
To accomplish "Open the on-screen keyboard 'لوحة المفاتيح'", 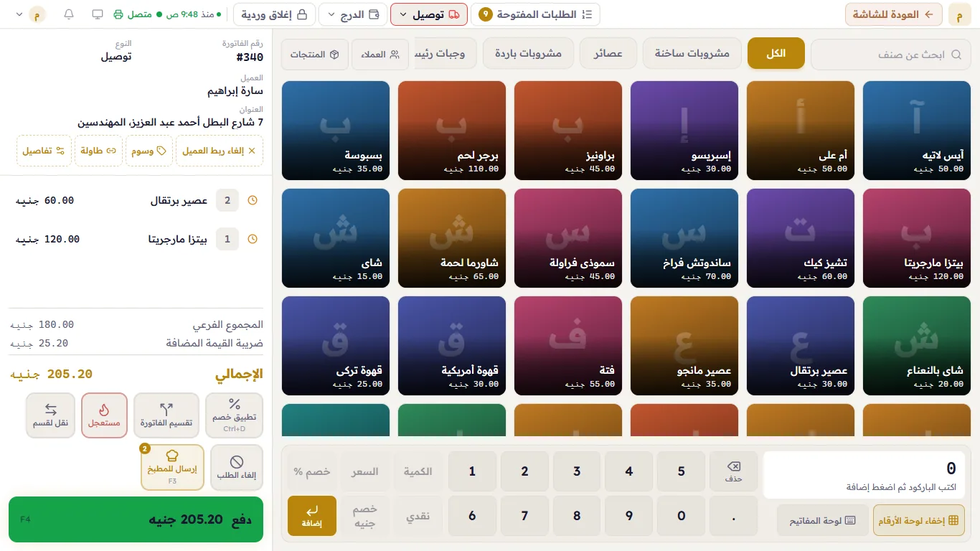I will (823, 520).
